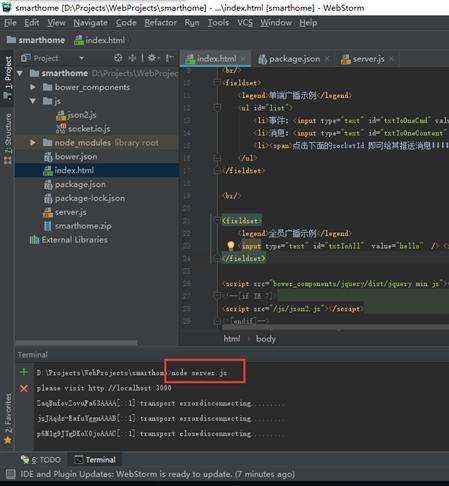Fold the ul block at line 12
This screenshot has width=449, height=486.
pyautogui.click(x=217, y=107)
